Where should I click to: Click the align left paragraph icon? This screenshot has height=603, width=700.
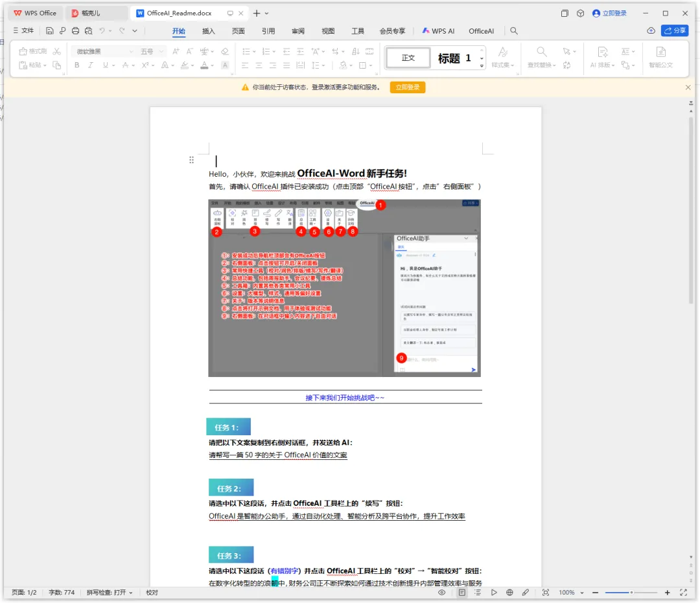[245, 65]
